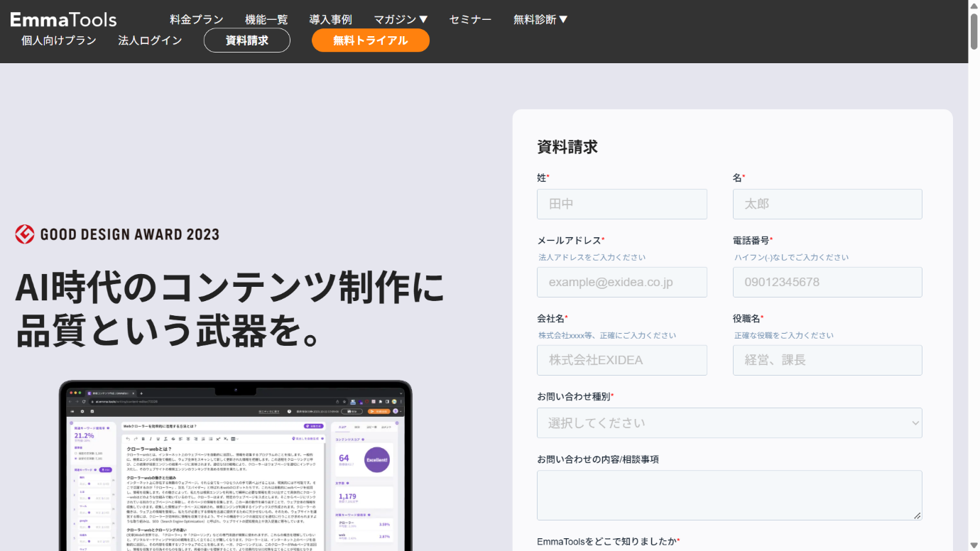Click the メールアドレス field

(622, 282)
